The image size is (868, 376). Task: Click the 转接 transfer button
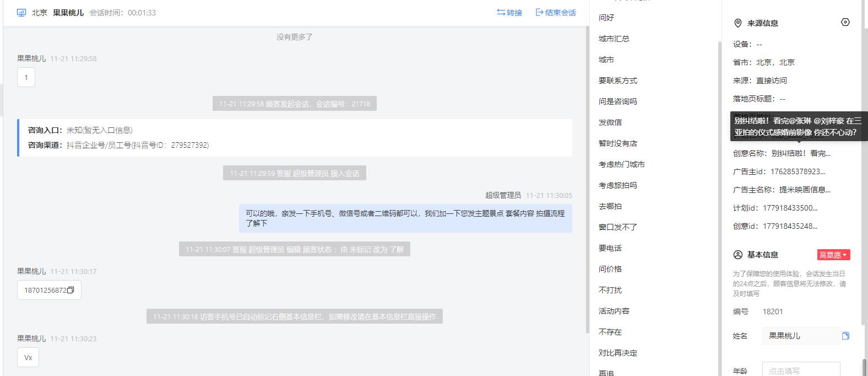point(509,13)
